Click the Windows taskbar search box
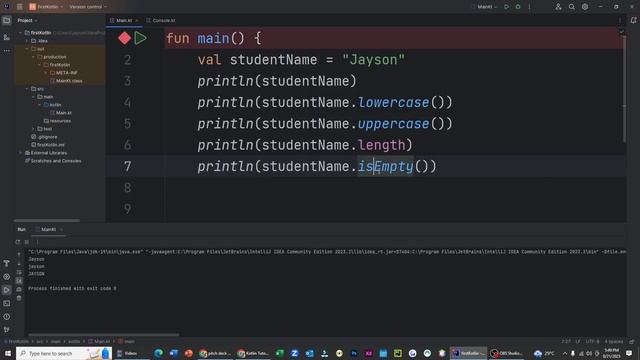640x360 pixels. tap(64, 353)
